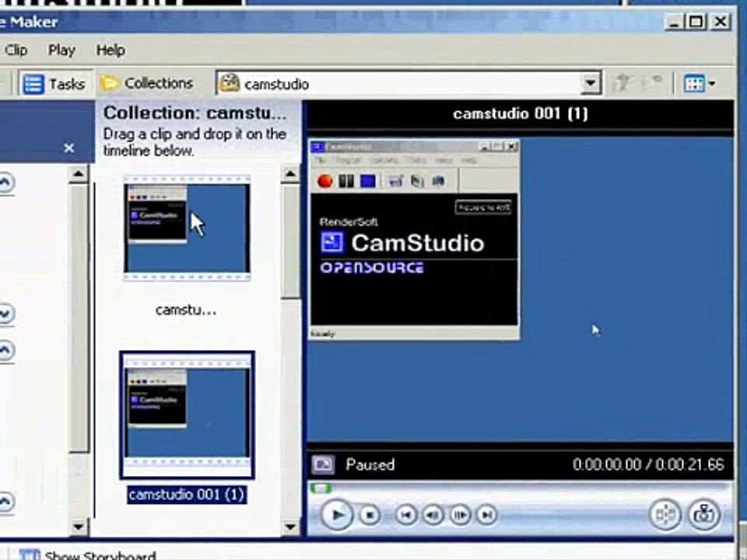Click the Play button in preview monitor
Viewport: 747px width, 560px height.
pyautogui.click(x=337, y=515)
